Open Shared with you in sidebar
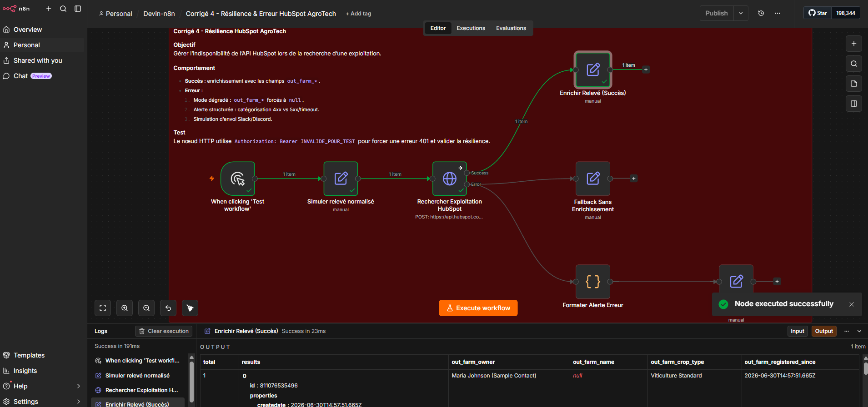 point(43,60)
